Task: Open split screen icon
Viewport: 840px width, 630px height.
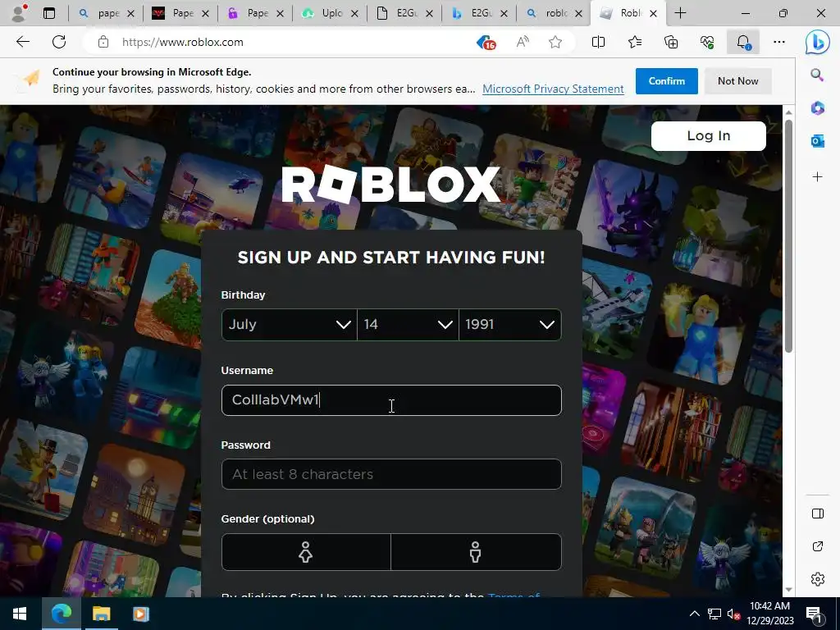Action: coord(598,42)
